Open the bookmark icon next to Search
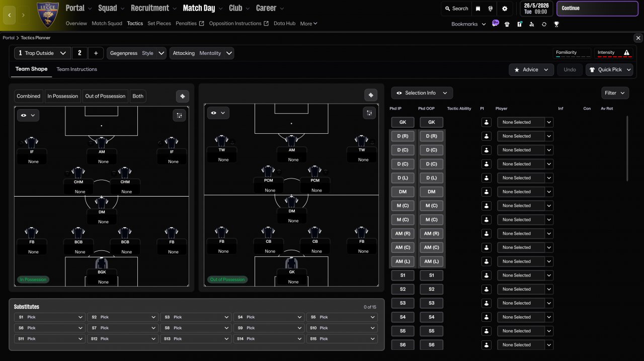The height and width of the screenshot is (361, 644). 478,9
